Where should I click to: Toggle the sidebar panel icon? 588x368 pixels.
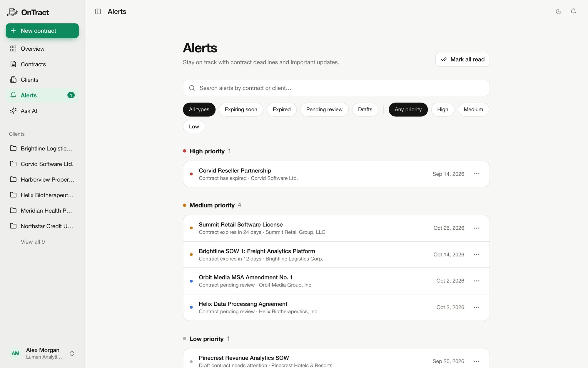pyautogui.click(x=98, y=11)
